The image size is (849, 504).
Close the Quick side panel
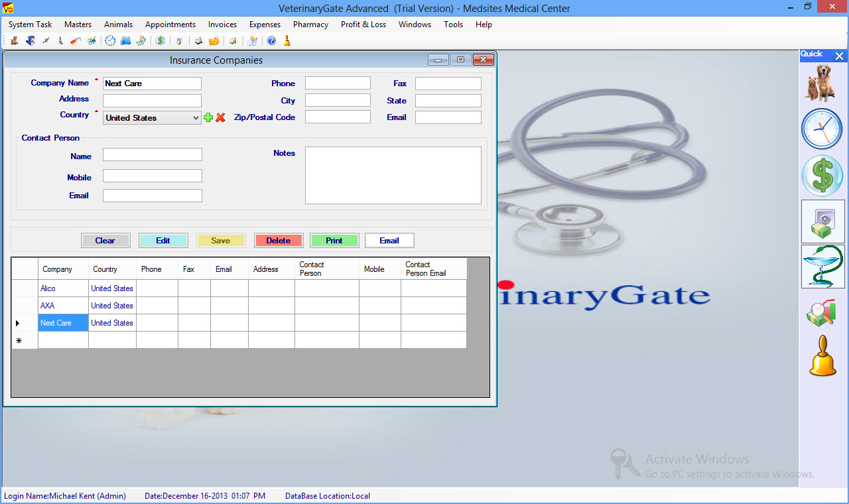[x=840, y=56]
